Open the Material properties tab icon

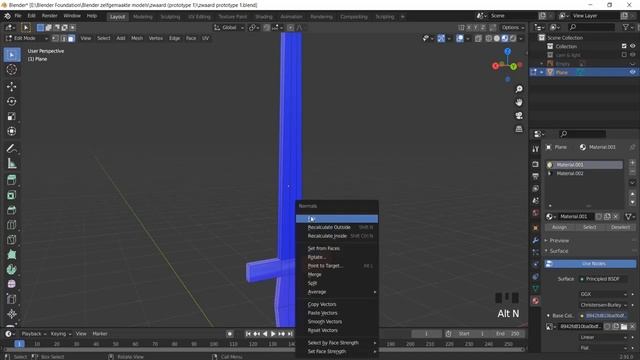pyautogui.click(x=536, y=301)
